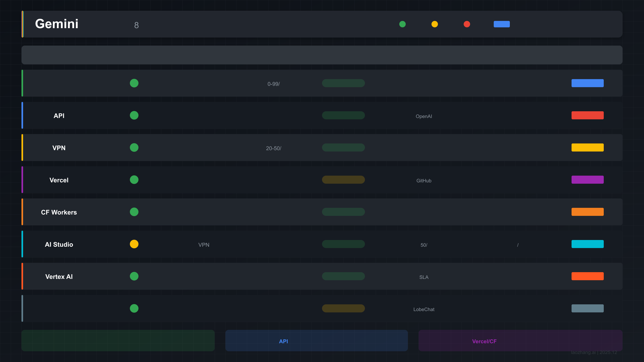Click the green status dot in Vertex AI row
The width and height of the screenshot is (644, 362).
(x=134, y=276)
